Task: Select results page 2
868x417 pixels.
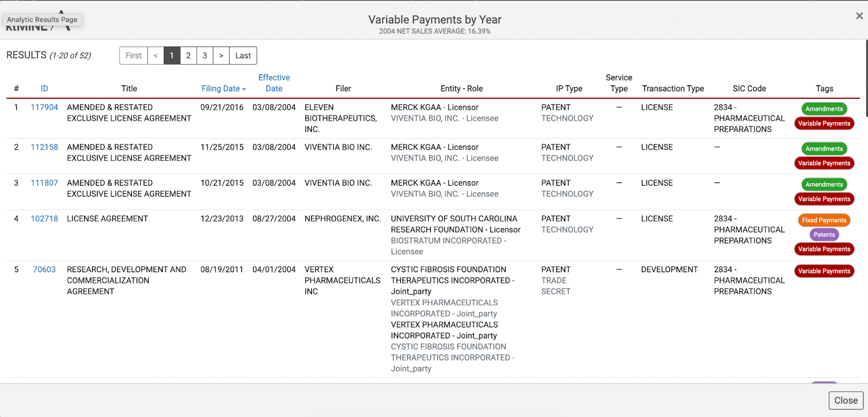Action: click(x=188, y=55)
